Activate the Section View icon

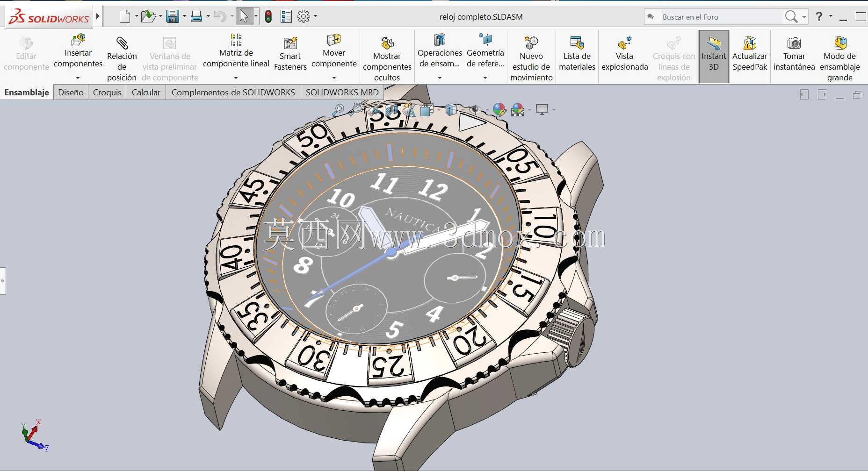point(392,110)
